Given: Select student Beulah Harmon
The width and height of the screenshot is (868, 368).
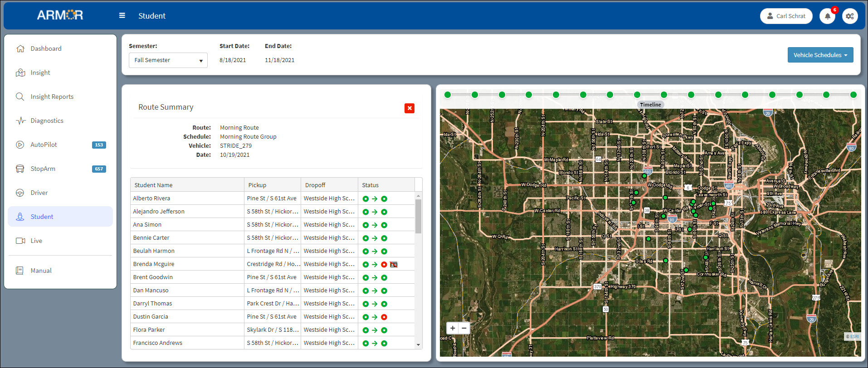Looking at the screenshot, I should [273, 251].
